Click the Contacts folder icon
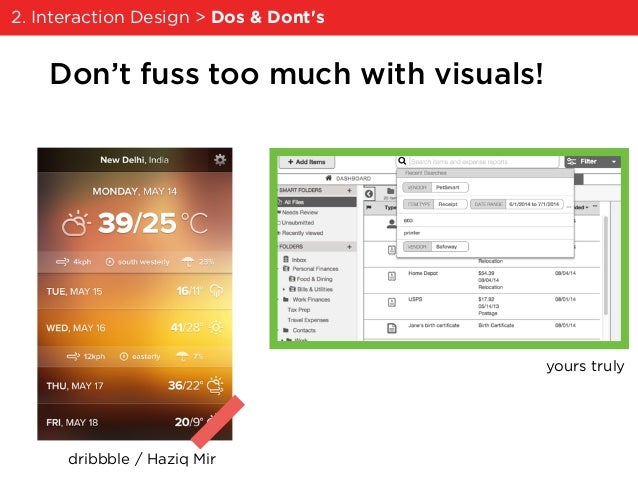This screenshot has height=479, width=638. (286, 330)
